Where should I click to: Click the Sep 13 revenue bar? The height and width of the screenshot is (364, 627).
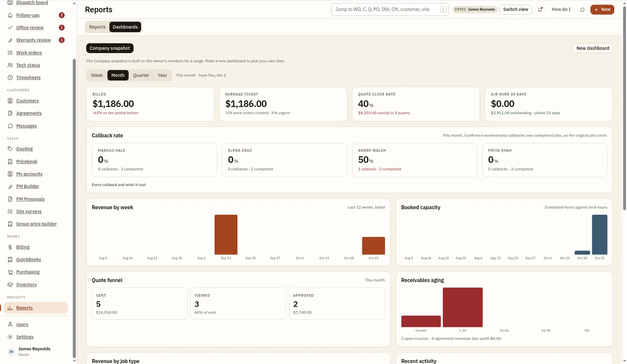click(226, 235)
